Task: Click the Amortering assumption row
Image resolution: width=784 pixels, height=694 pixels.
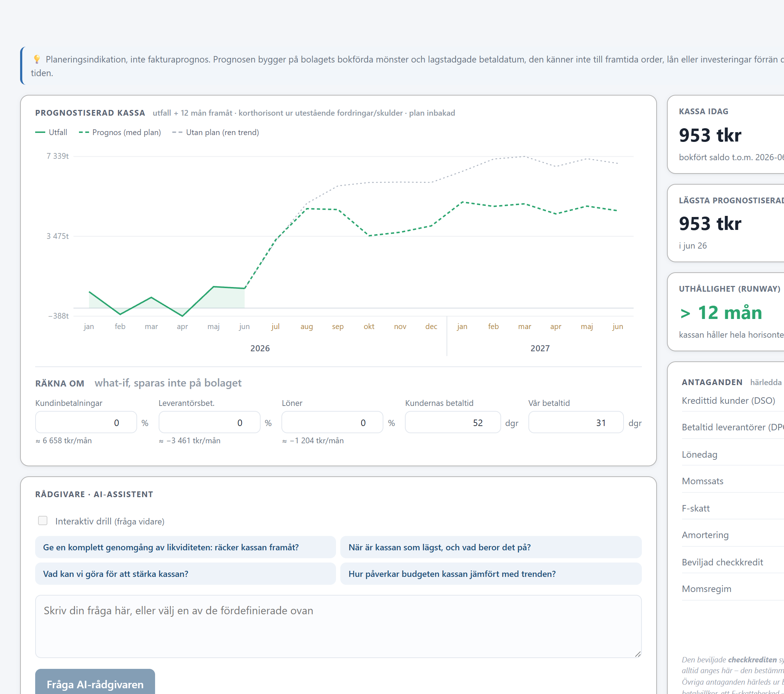Action: [x=733, y=535]
